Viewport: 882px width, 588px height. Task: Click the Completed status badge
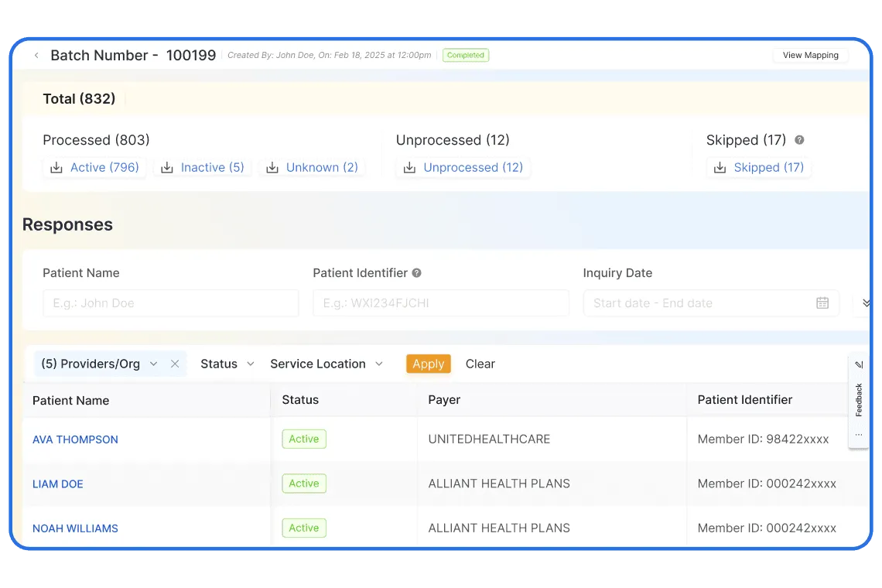(465, 55)
